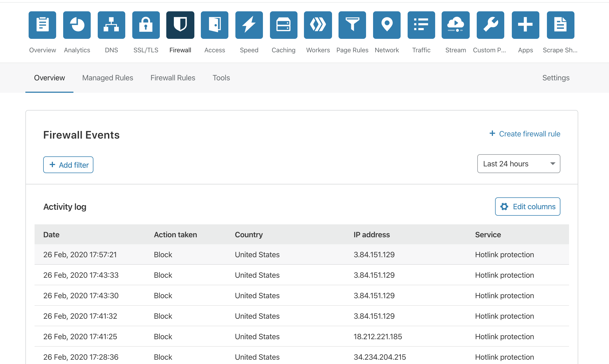Open the Access door icon
The image size is (609, 364).
tap(214, 25)
